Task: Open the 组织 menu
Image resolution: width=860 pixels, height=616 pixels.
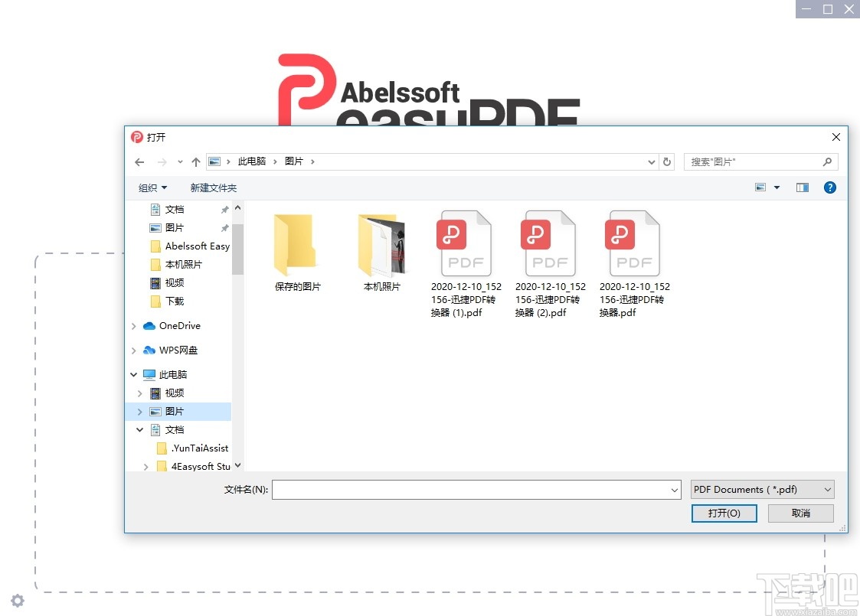Action: [x=152, y=187]
